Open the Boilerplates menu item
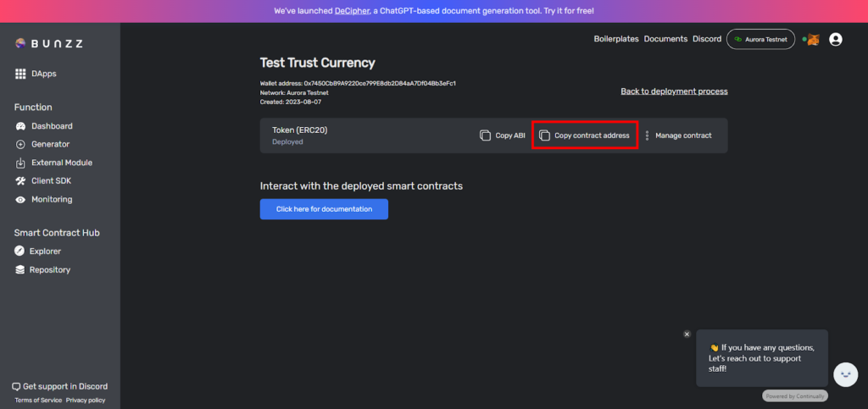The width and height of the screenshot is (868, 409). click(x=616, y=39)
